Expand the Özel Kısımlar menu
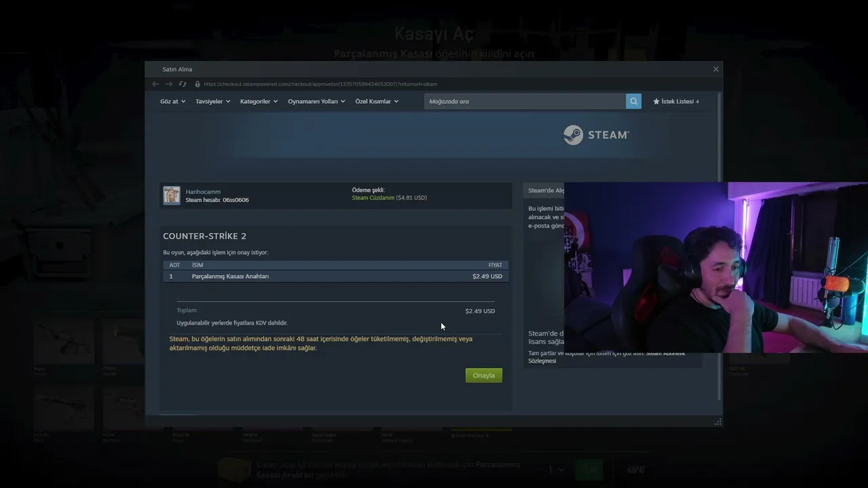The width and height of the screenshot is (868, 488). (x=377, y=102)
